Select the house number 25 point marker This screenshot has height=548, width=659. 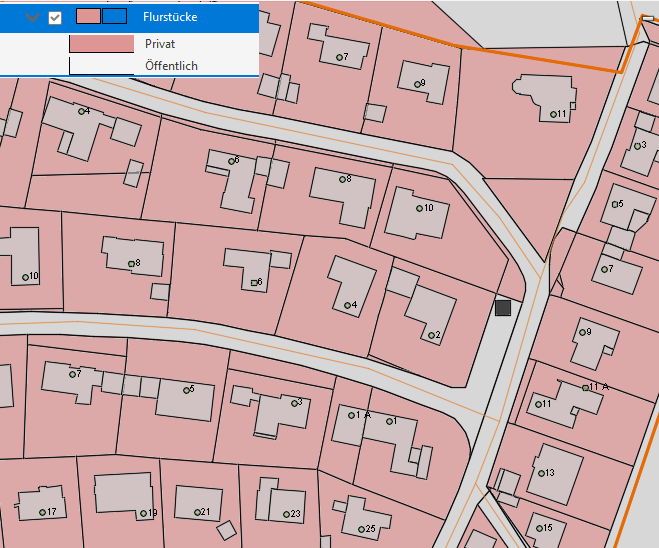[x=361, y=530]
